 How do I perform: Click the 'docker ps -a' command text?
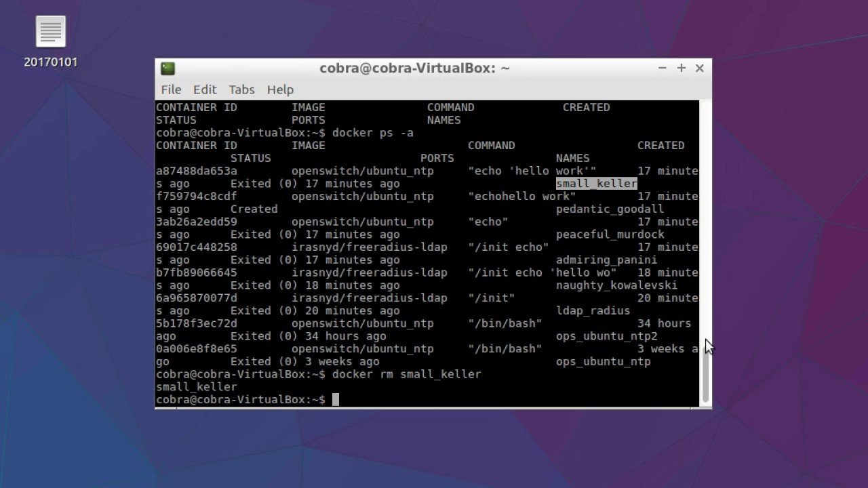coord(373,133)
